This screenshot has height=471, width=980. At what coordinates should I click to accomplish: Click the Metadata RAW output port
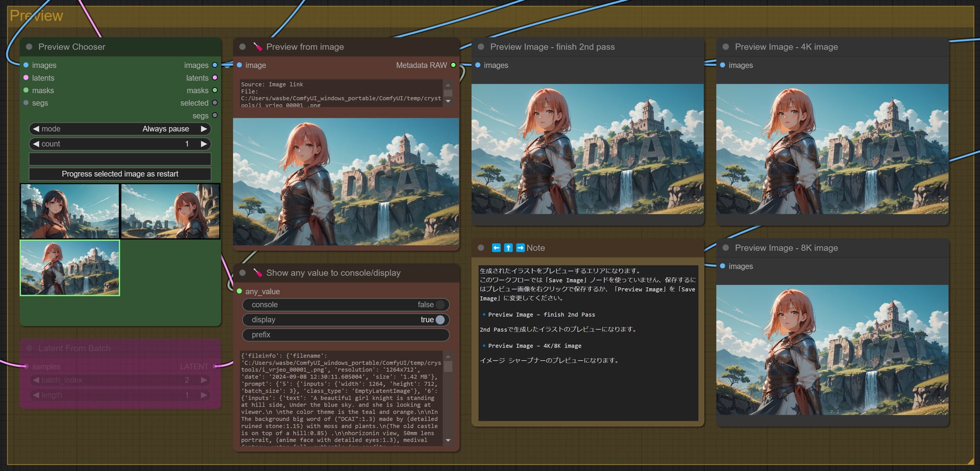[x=453, y=65]
